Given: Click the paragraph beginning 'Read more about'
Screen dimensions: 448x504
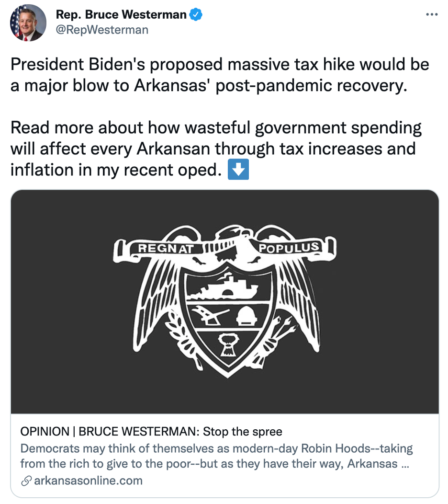Looking at the screenshot, I should click(x=216, y=149).
